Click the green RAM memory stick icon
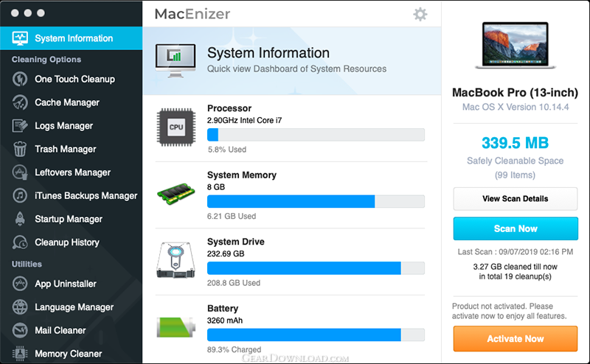Viewport: 590px width, 364px height. 176,194
